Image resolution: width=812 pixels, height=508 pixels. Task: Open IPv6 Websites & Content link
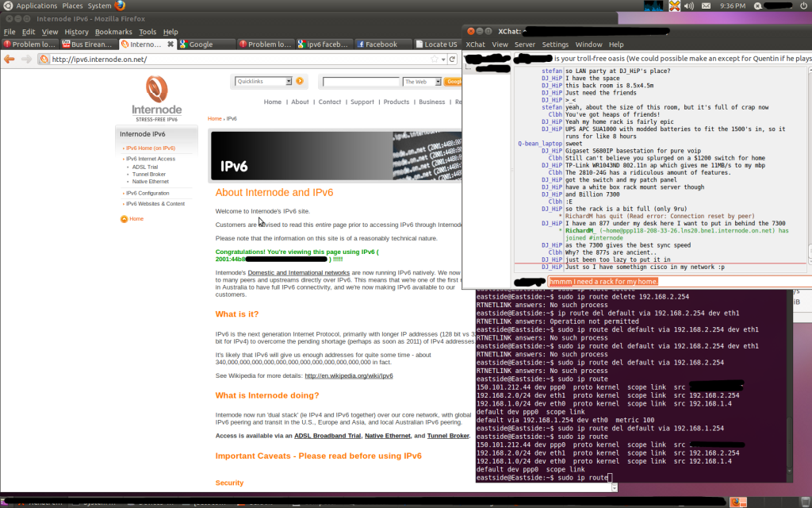click(155, 204)
